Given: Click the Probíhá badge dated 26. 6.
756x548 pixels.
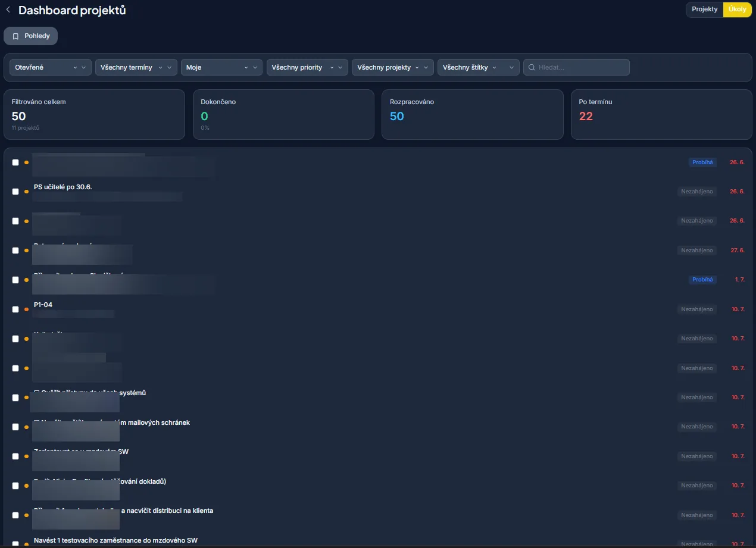Looking at the screenshot, I should coord(702,162).
